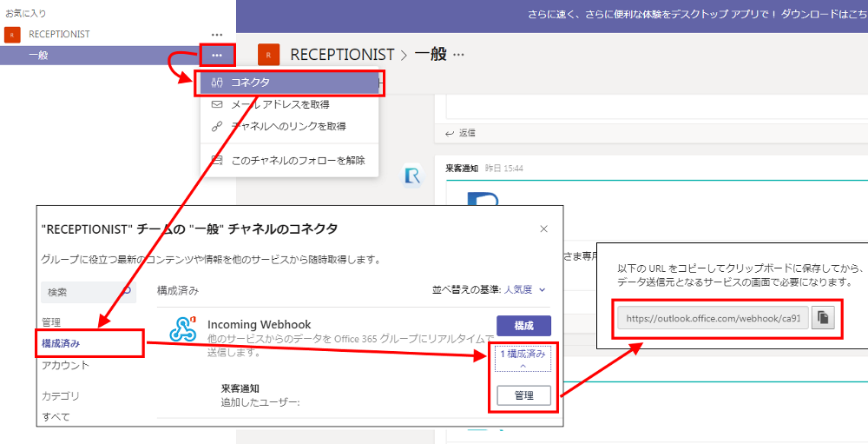Click the connector plug icon in the menu
This screenshot has height=444, width=868.
coord(217,83)
